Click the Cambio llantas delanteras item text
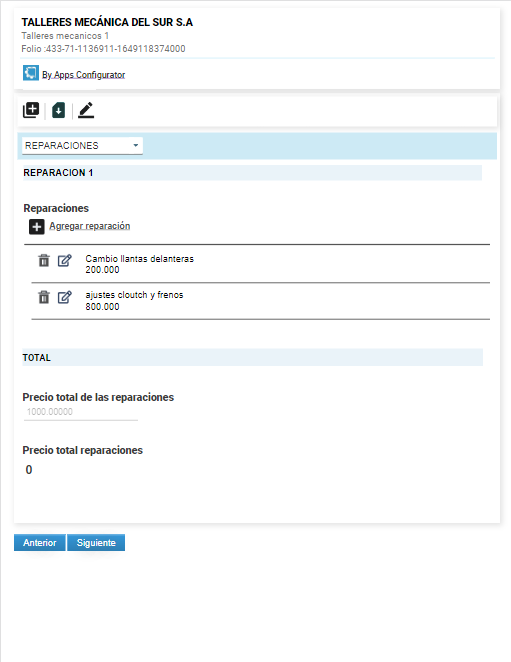The width and height of the screenshot is (511, 662). tap(139, 259)
